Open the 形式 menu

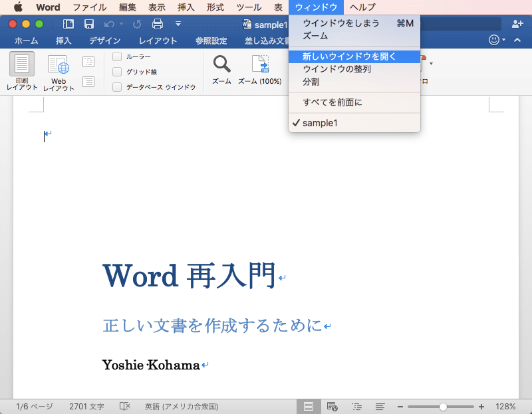[x=215, y=7]
